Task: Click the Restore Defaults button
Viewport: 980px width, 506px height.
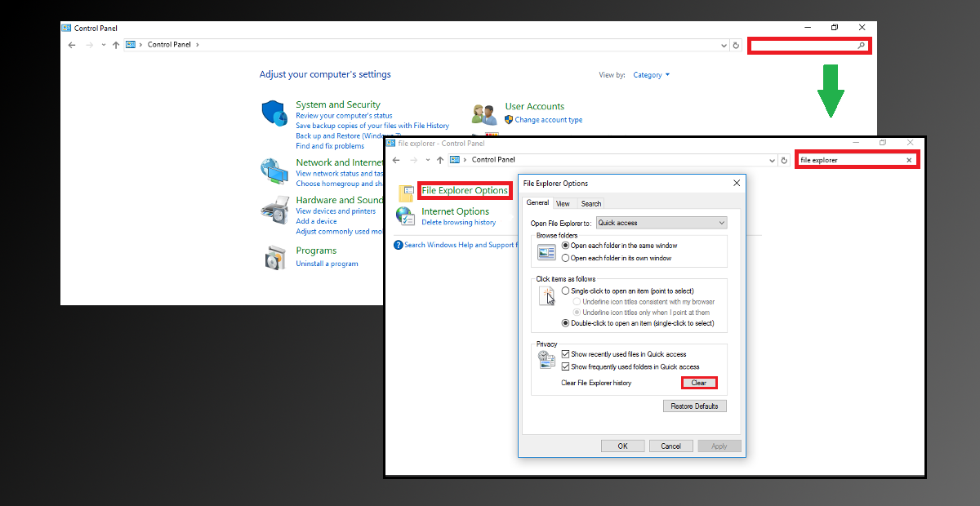Action: click(x=694, y=406)
